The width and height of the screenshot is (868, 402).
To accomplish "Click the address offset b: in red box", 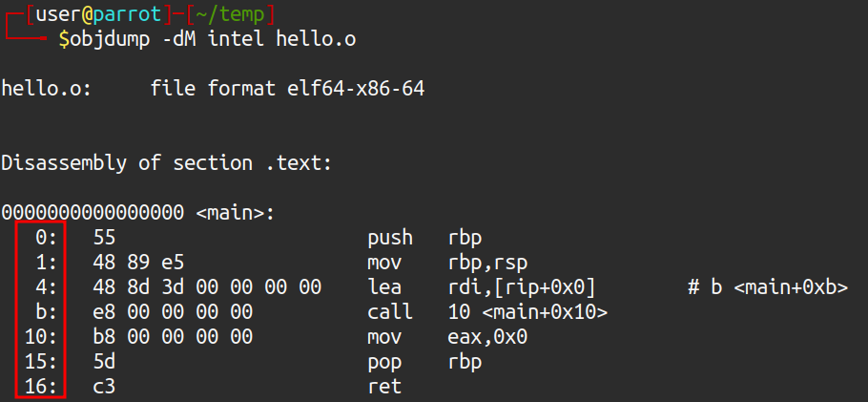I will pos(47,311).
